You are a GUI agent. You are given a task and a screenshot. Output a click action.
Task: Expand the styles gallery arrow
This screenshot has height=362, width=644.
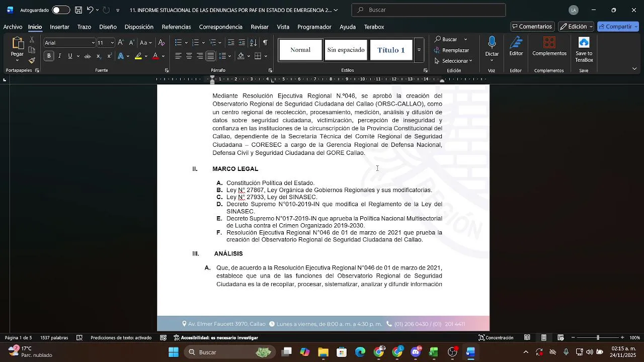(419, 50)
